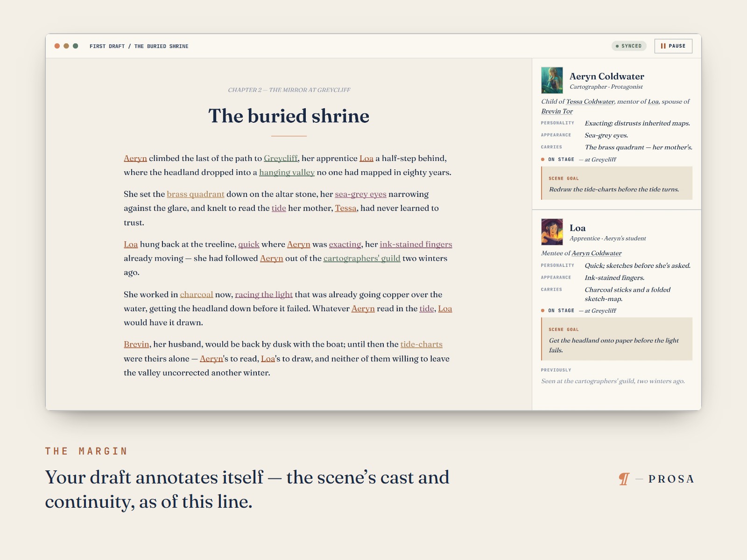Click the Greycliff place annotation in text
This screenshot has width=747, height=560.
[281, 158]
